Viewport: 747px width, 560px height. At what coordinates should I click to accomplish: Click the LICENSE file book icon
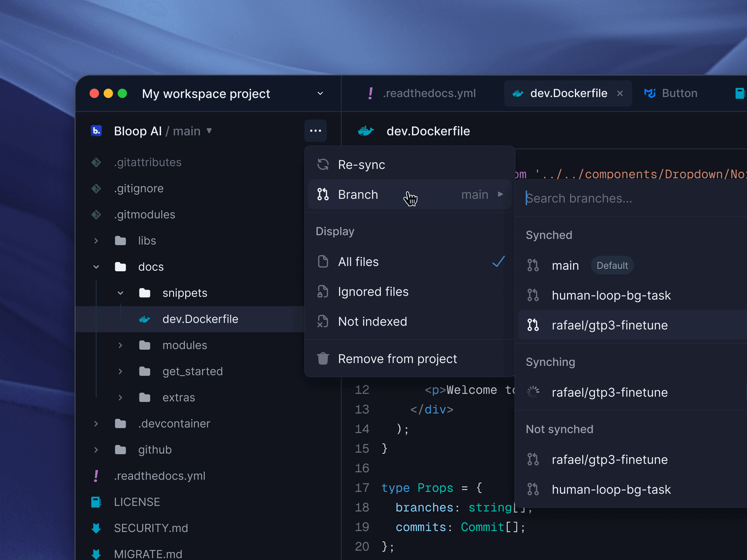pos(96,502)
